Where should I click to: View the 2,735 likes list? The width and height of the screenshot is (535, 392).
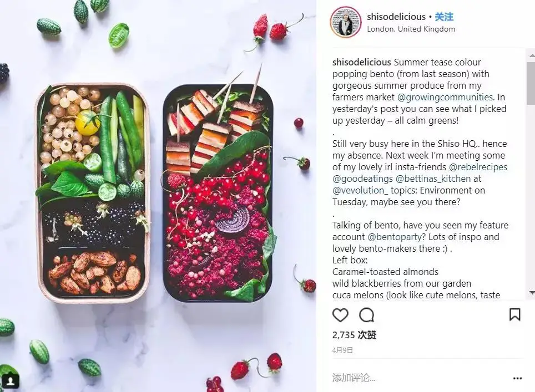(x=354, y=335)
